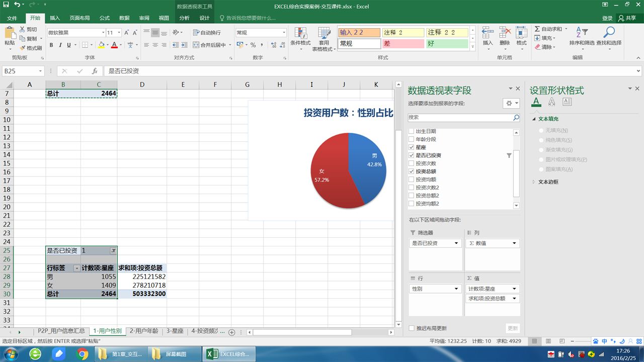Click the 登录 sign-in link
The image size is (644, 362).
pos(607,18)
